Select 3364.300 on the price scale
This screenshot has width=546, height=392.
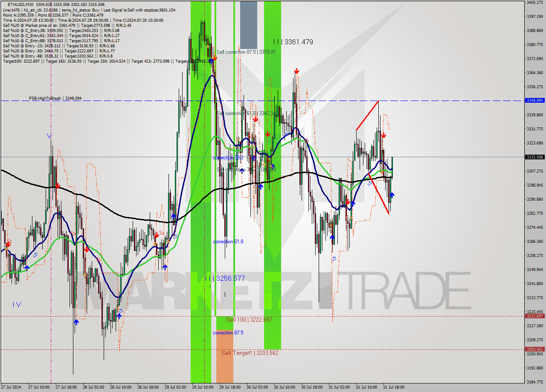click(535, 72)
